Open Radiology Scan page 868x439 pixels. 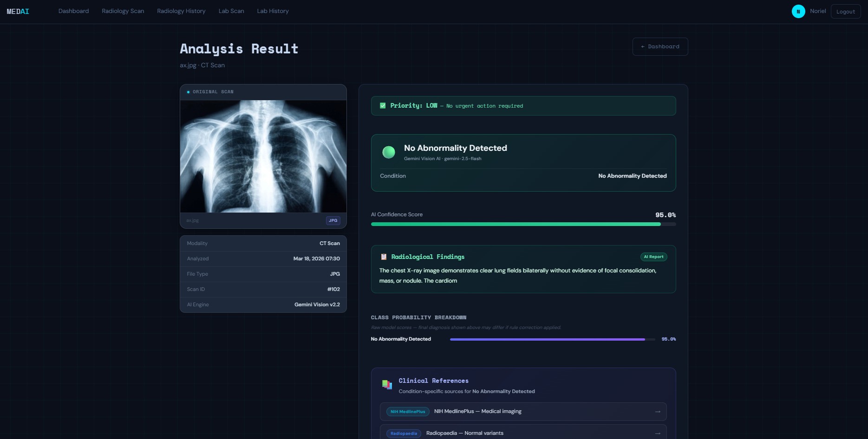123,11
